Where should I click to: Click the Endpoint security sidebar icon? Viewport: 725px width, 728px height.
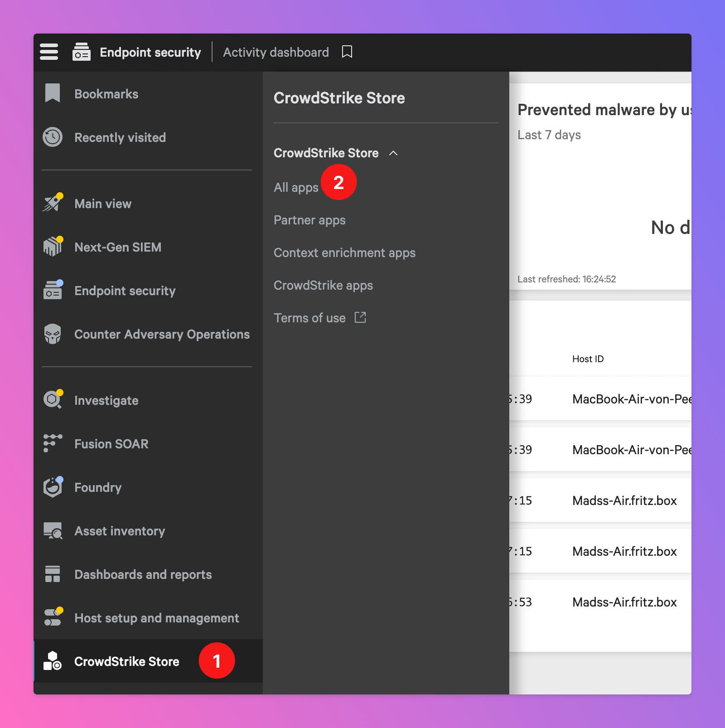click(53, 290)
